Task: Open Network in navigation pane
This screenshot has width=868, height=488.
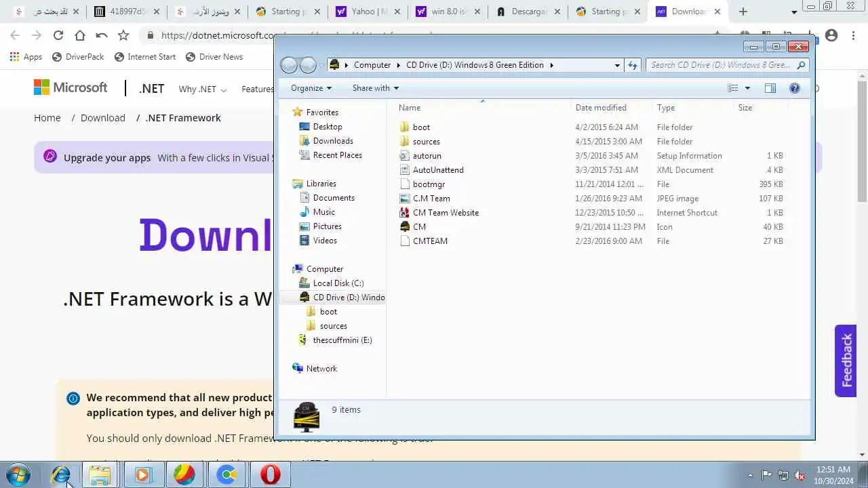Action: 321,369
